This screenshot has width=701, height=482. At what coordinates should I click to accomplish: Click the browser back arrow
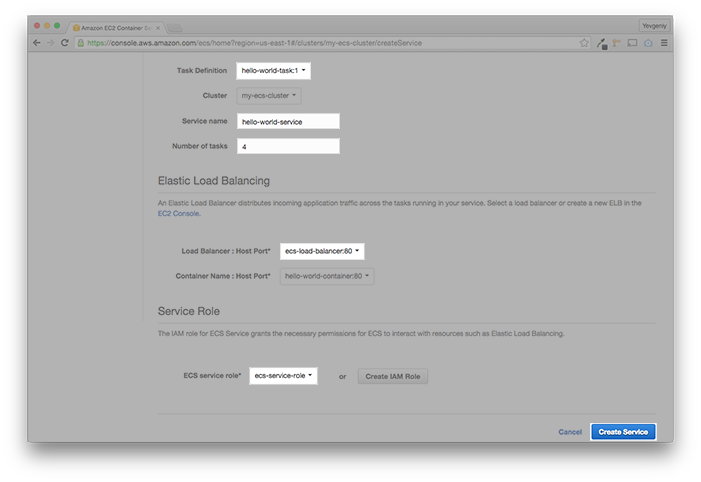(37, 43)
